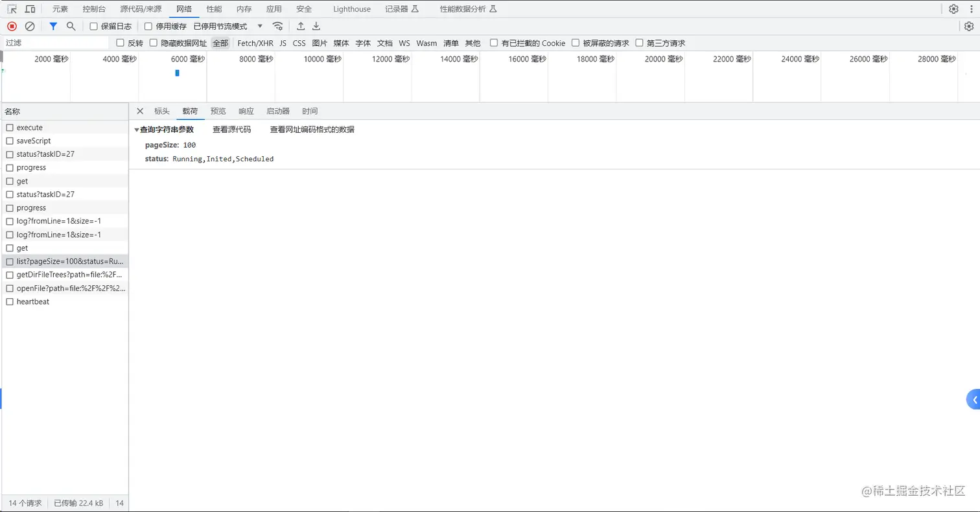Filter requests by WS type
The height and width of the screenshot is (512, 980).
(404, 43)
